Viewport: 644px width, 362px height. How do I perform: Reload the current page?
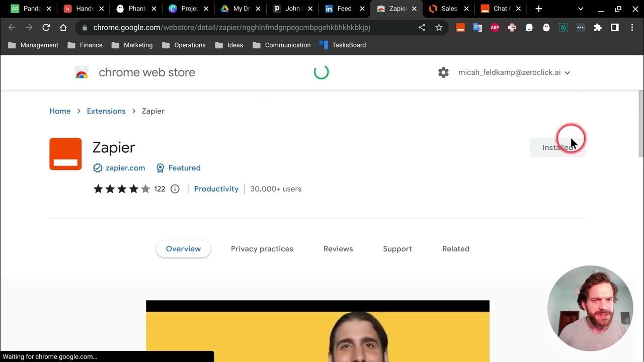pyautogui.click(x=46, y=28)
